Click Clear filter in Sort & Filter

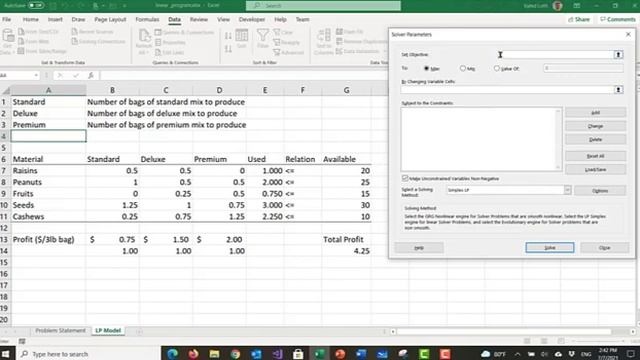coord(283,32)
